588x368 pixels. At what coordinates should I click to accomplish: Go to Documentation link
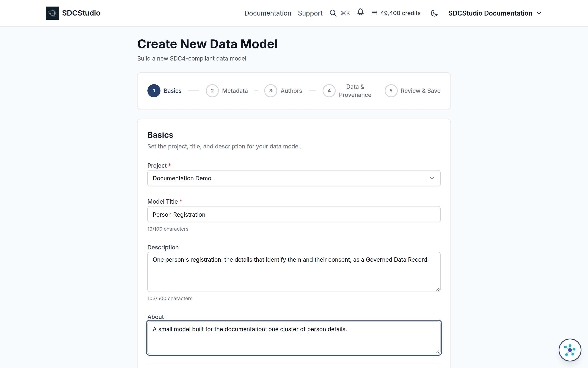point(267,13)
